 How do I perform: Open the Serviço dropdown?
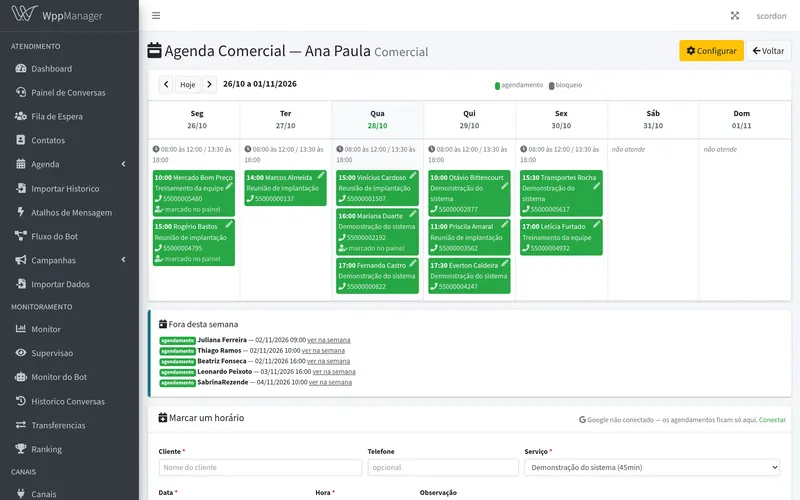[652, 467]
